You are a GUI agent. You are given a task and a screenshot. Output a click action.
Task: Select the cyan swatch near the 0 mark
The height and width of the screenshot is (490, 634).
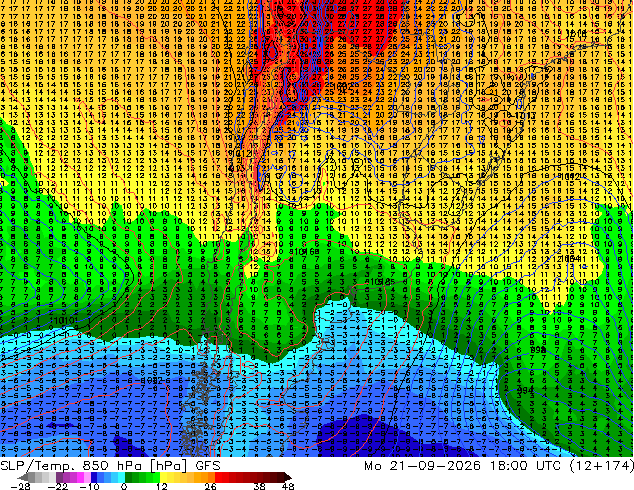121,477
